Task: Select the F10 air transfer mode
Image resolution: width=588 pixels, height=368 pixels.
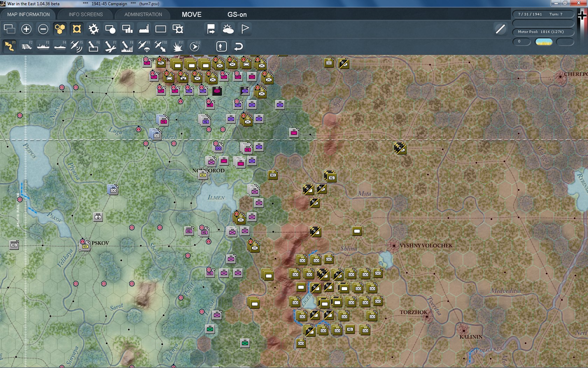Action: click(161, 46)
